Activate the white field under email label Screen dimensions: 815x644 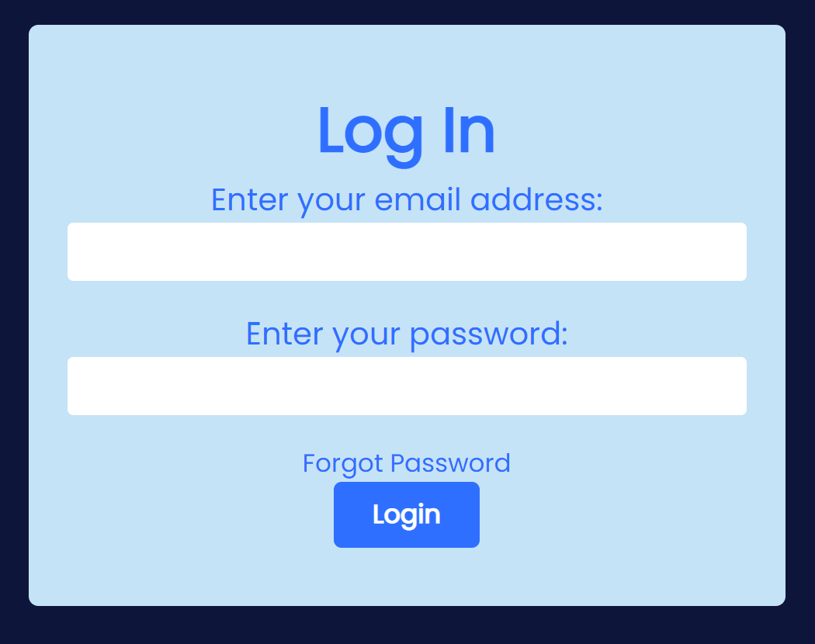(x=407, y=251)
